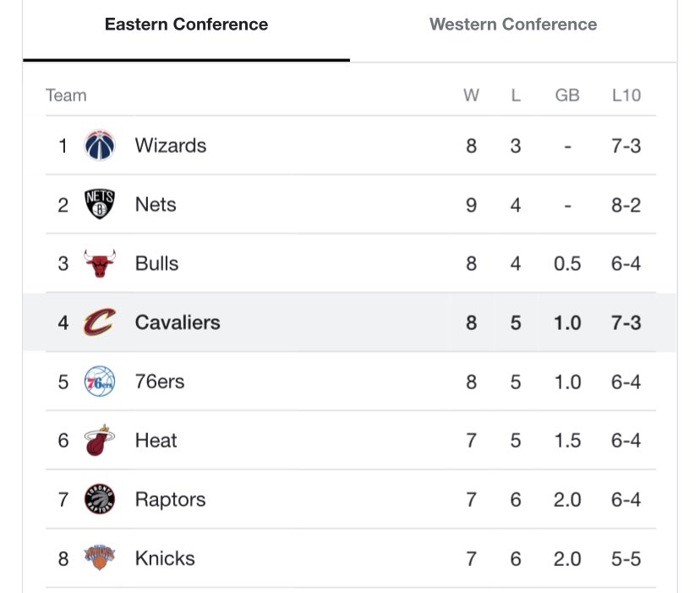
Task: Open the Wizards team name link
Action: click(x=171, y=146)
